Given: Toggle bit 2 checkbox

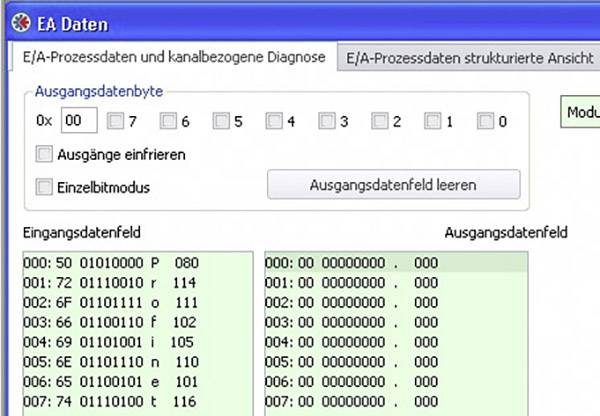Looking at the screenshot, I should [x=381, y=122].
